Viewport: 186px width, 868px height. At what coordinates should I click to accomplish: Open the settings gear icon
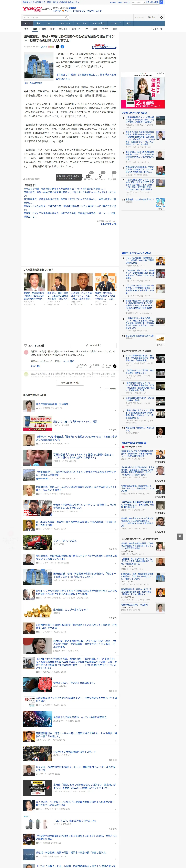[161, 17]
